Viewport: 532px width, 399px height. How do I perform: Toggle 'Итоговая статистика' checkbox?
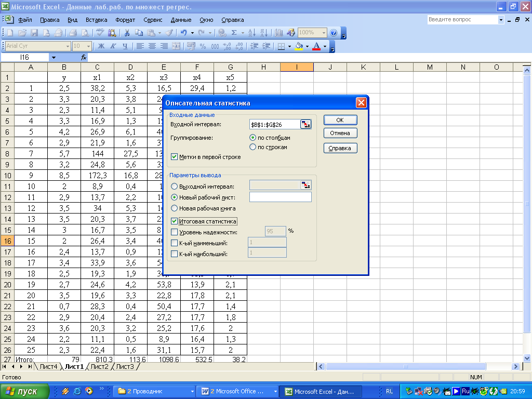pos(175,221)
